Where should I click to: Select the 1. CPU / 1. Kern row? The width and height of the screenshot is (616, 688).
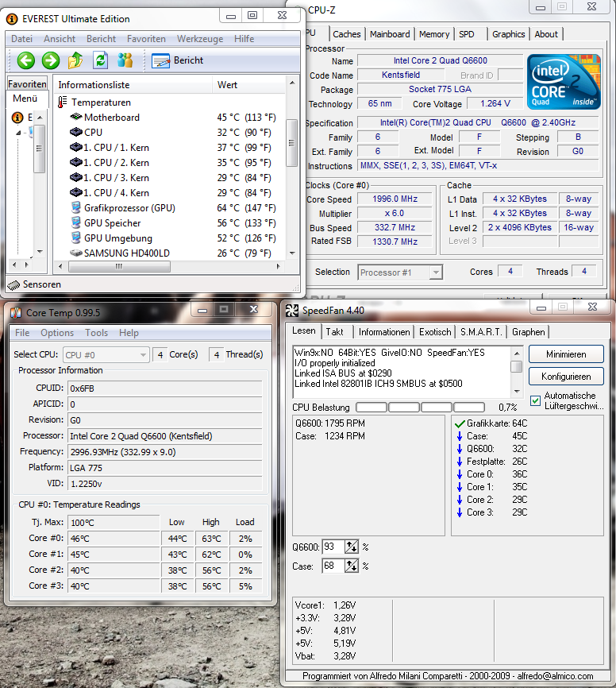click(x=170, y=148)
